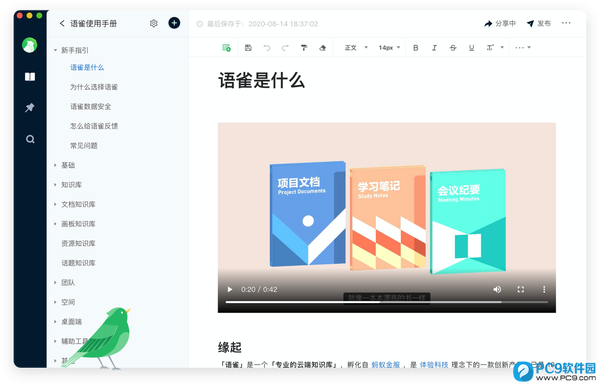Image resolution: width=600 pixels, height=385 pixels.
Task: Collapse the 新手指引 section
Action: 55,50
